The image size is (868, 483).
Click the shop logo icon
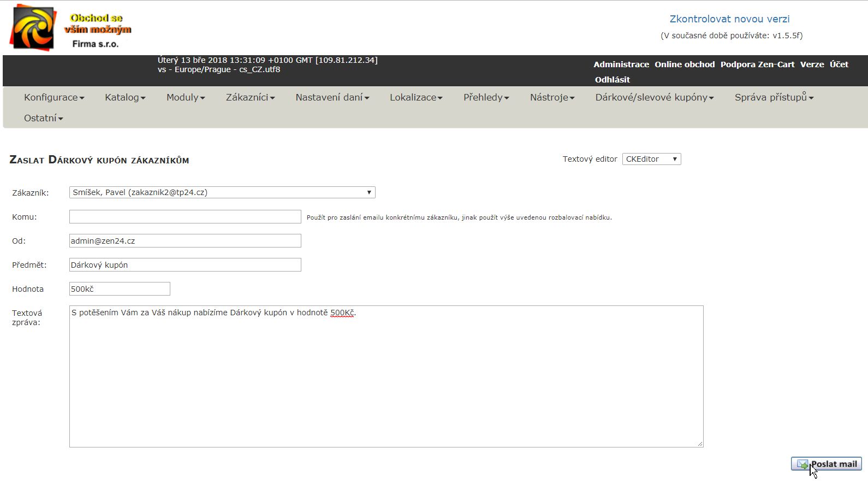click(33, 27)
